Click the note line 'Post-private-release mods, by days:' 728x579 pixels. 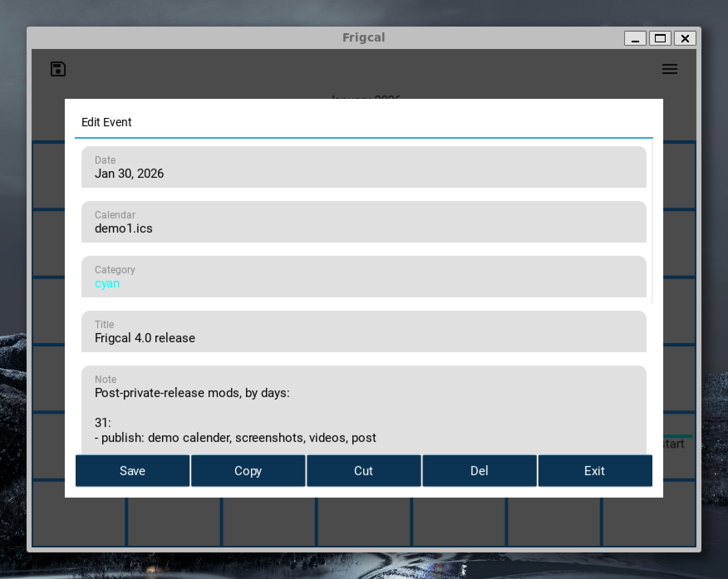(x=192, y=393)
